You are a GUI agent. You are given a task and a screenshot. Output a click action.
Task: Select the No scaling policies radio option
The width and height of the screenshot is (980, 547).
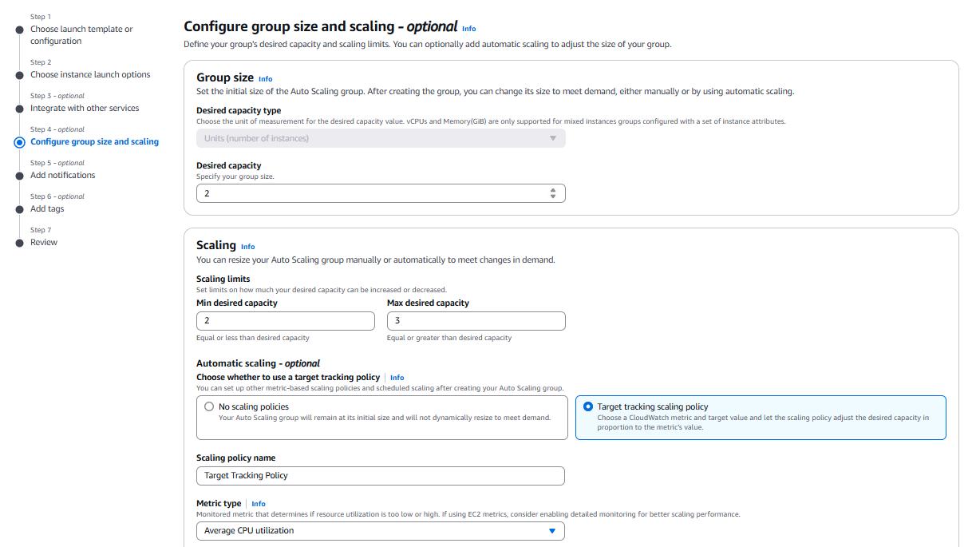click(209, 406)
